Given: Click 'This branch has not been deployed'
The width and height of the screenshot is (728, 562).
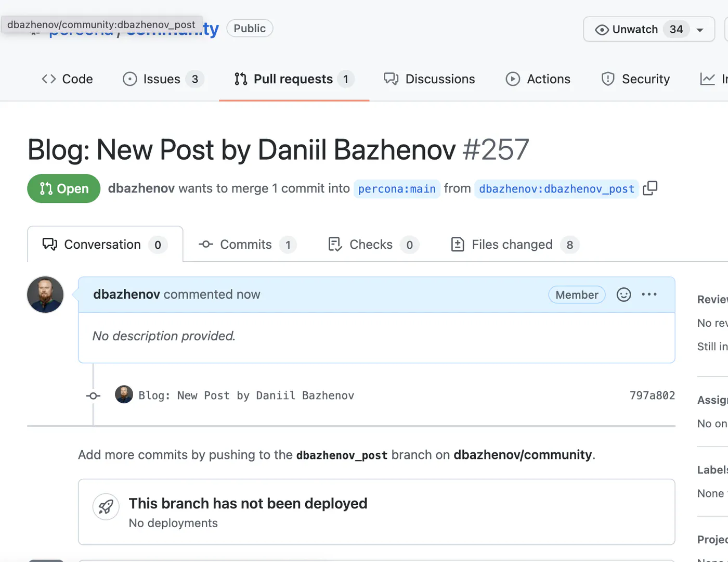Looking at the screenshot, I should [248, 504].
